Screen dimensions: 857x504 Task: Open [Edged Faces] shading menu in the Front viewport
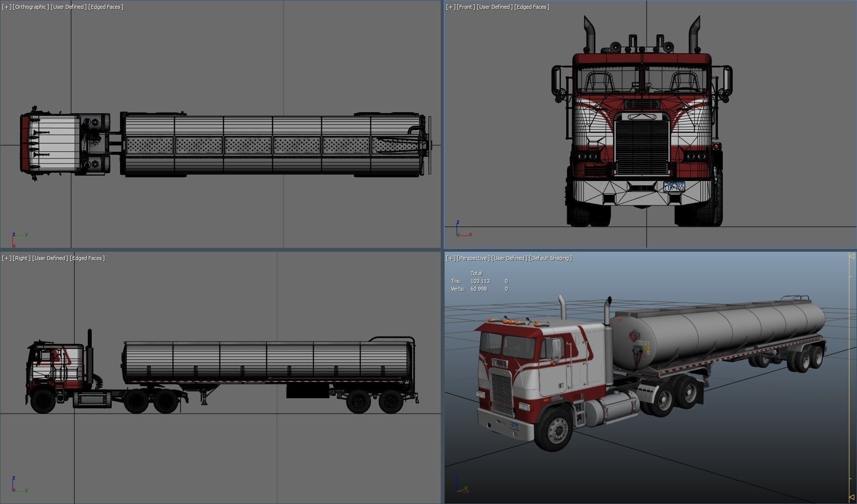click(531, 7)
